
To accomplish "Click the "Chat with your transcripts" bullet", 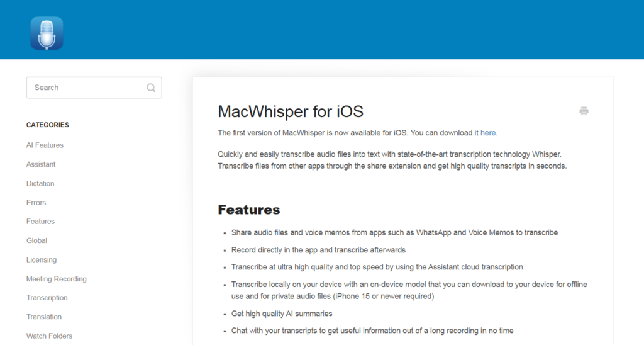I will click(372, 331).
